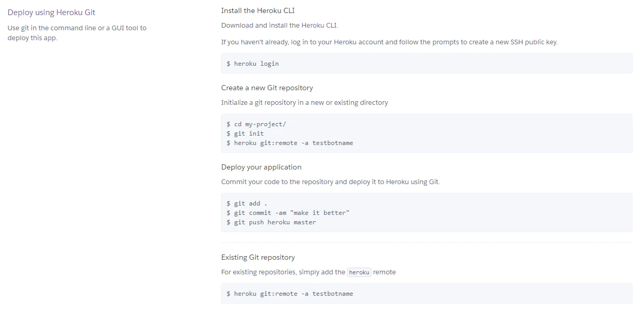Viewport: 644px width, 314px height.
Task: Click the Existing Git repository heading
Action: pos(258,257)
